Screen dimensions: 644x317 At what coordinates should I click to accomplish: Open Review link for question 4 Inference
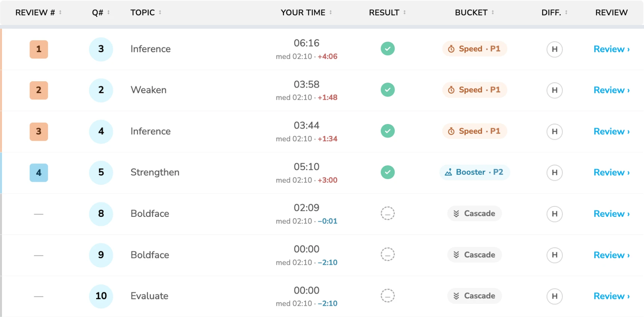click(611, 132)
